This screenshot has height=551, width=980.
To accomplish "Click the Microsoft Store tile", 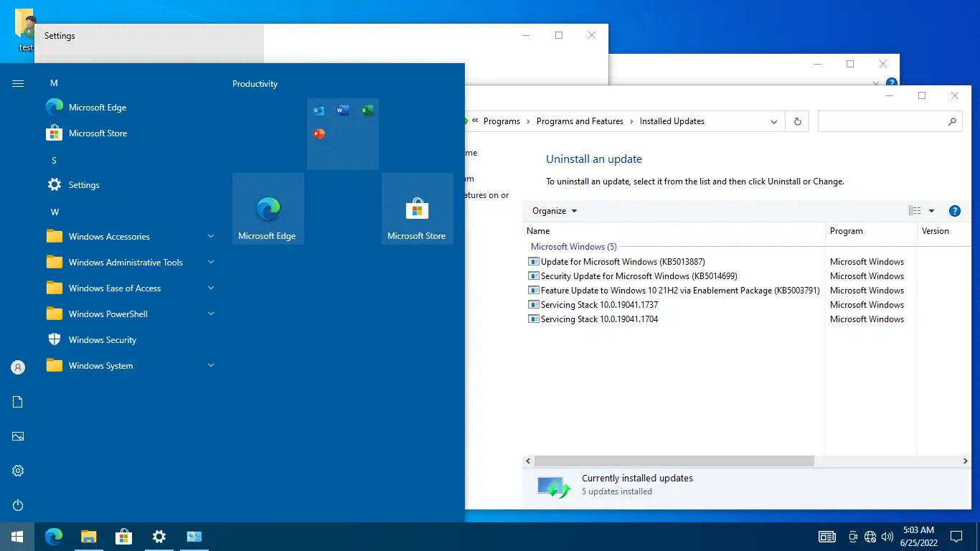I will tap(418, 209).
